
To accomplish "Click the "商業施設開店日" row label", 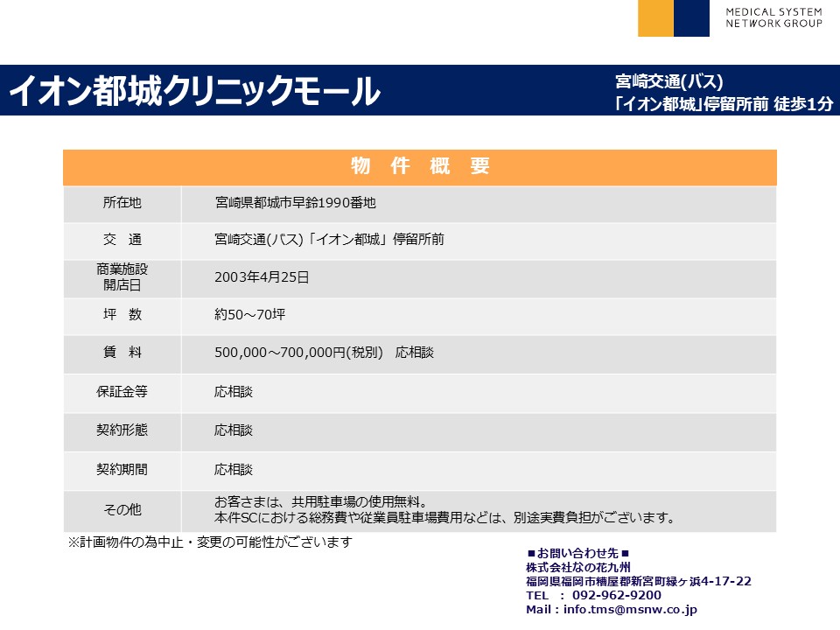I will pyautogui.click(x=122, y=277).
